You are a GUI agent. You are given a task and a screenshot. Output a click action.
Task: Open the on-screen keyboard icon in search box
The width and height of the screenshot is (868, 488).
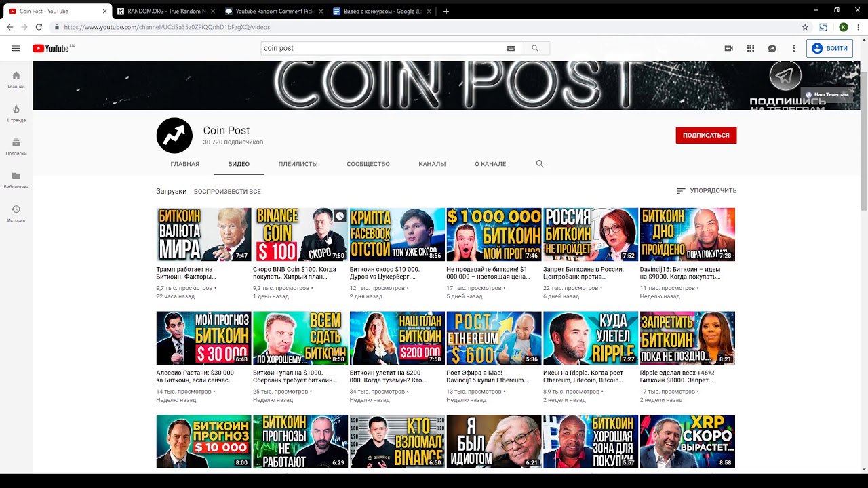(511, 48)
